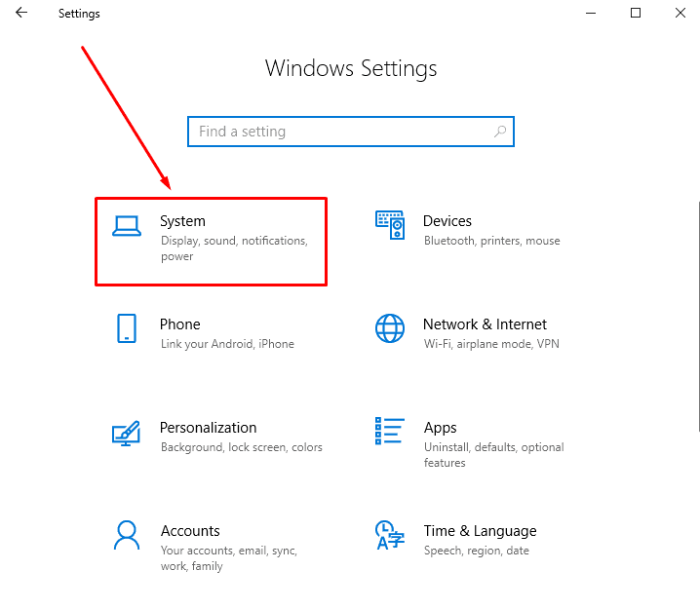Open Network & Internet settings title
Screen dimensions: 700x609
[485, 324]
